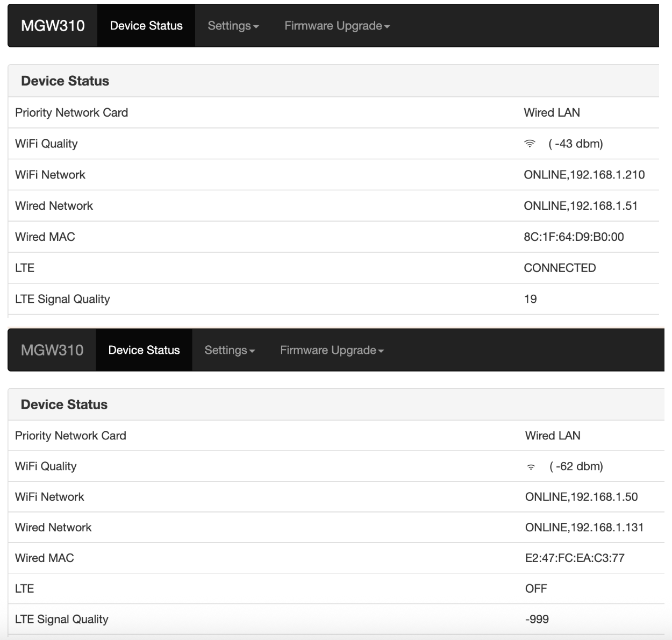The height and width of the screenshot is (640, 672).
Task: Expand Firmware Upgrade menu in the lower navbar
Action: [x=332, y=350]
